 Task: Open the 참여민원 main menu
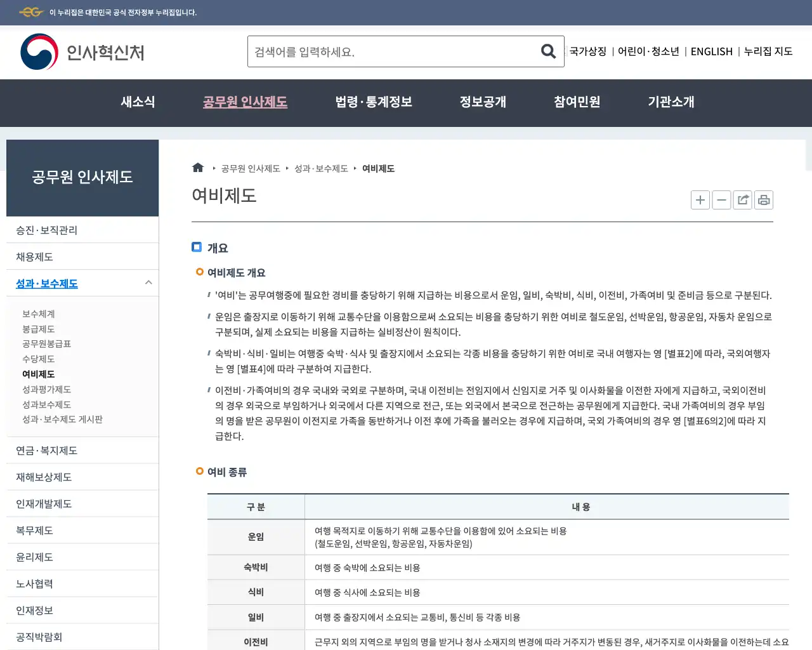[x=577, y=102]
